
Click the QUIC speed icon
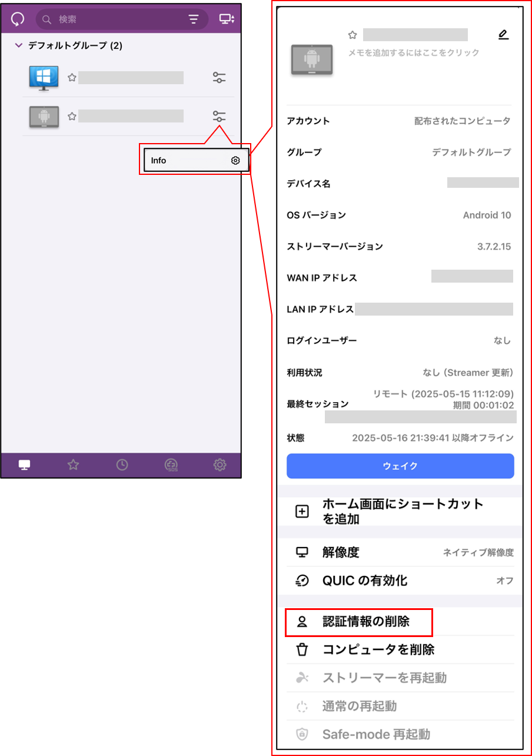[302, 581]
